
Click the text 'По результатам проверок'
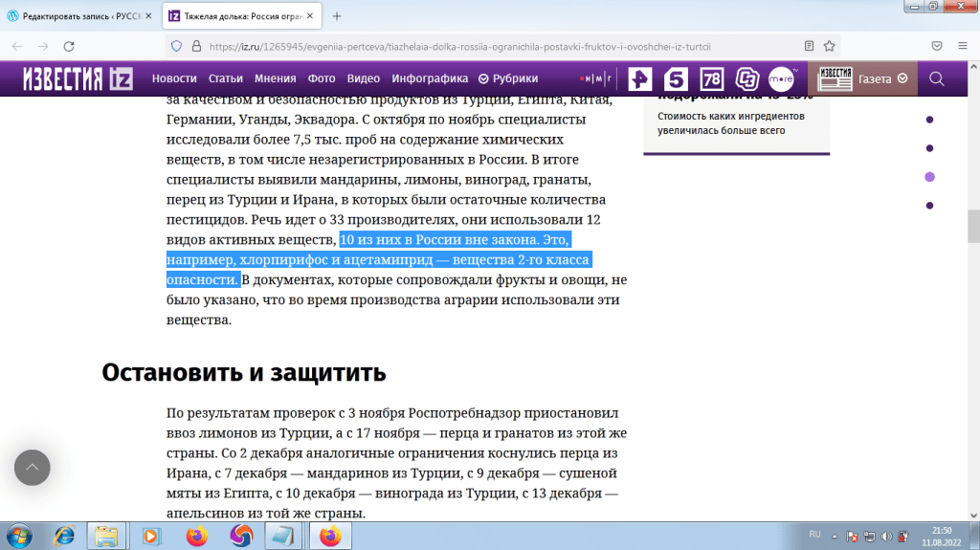pyautogui.click(x=252, y=413)
